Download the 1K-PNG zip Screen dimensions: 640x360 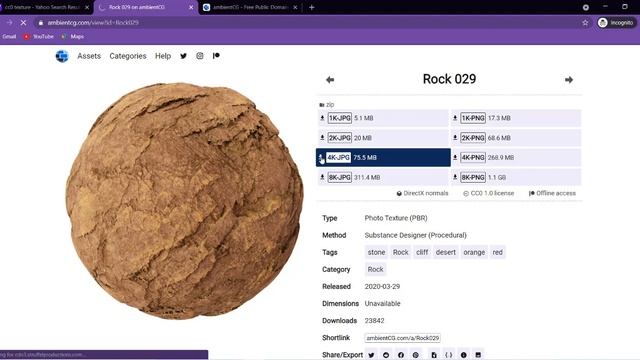coord(516,118)
